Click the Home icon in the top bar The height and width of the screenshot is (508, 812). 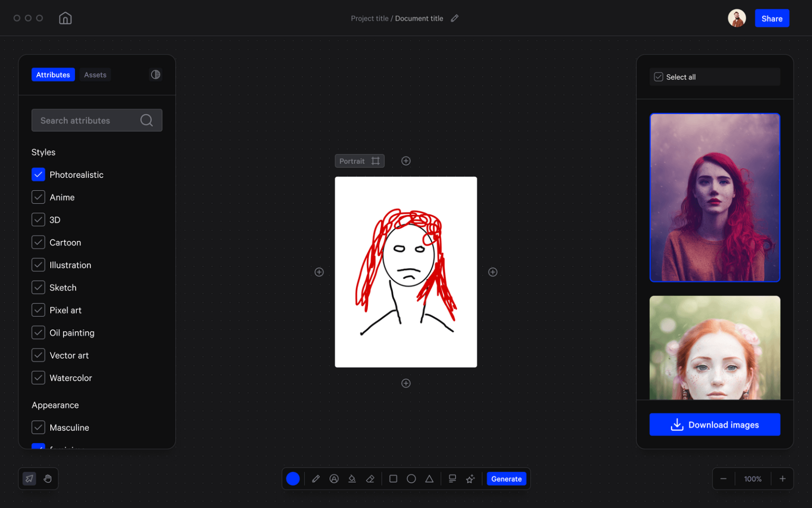pyautogui.click(x=65, y=17)
